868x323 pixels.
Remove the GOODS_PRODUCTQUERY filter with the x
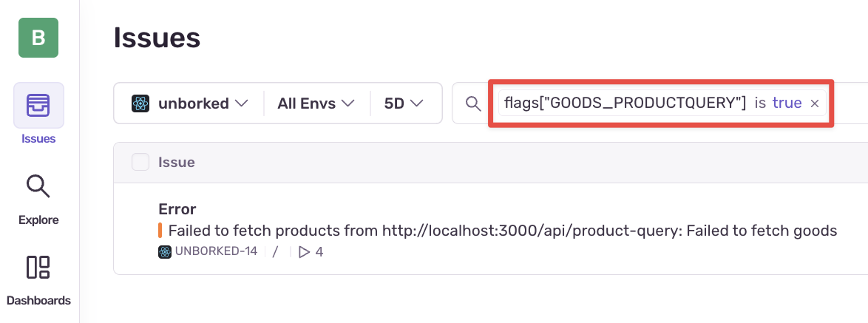point(815,103)
